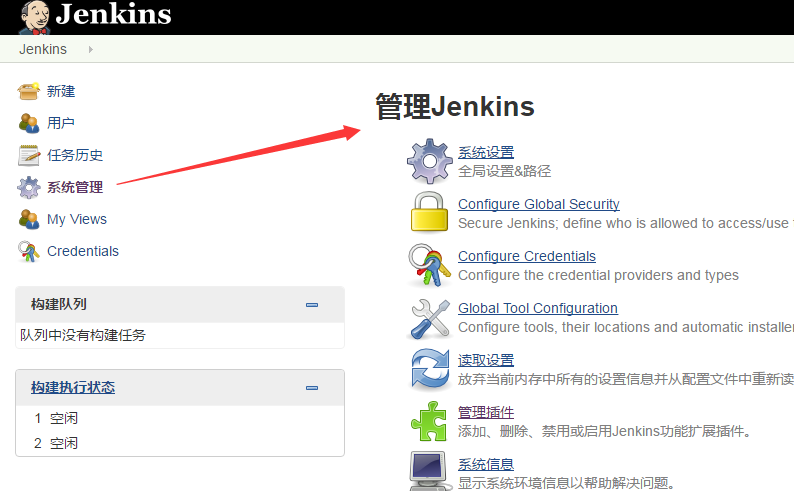The width and height of the screenshot is (794, 491).
Task: Open the My Views sidebar link
Action: coord(77,219)
